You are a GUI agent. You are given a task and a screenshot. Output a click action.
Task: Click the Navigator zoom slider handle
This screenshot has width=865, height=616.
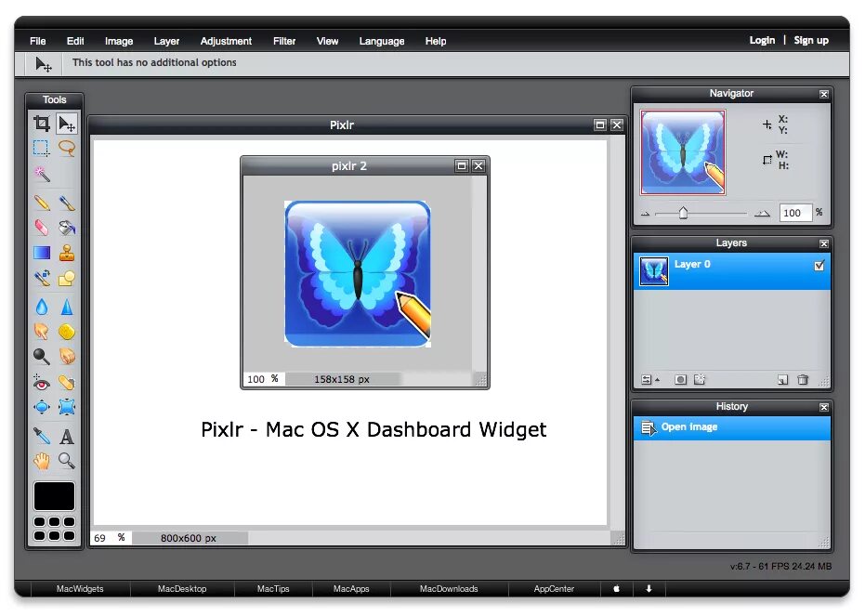(x=683, y=213)
